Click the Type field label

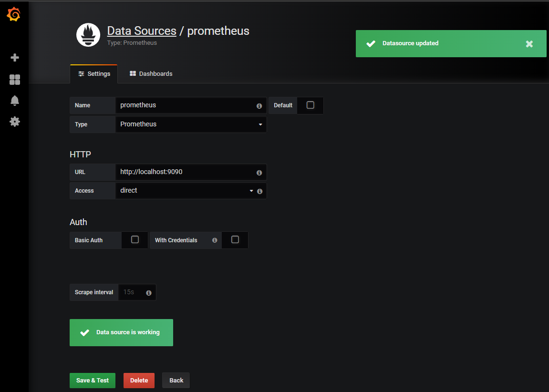[x=93, y=124]
